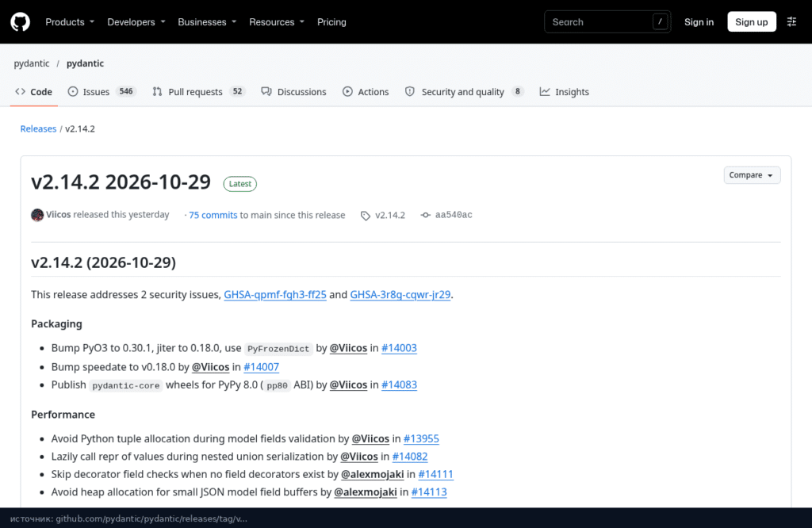Open the pydantic organization link
Image resolution: width=812 pixels, height=528 pixels.
pyautogui.click(x=32, y=63)
